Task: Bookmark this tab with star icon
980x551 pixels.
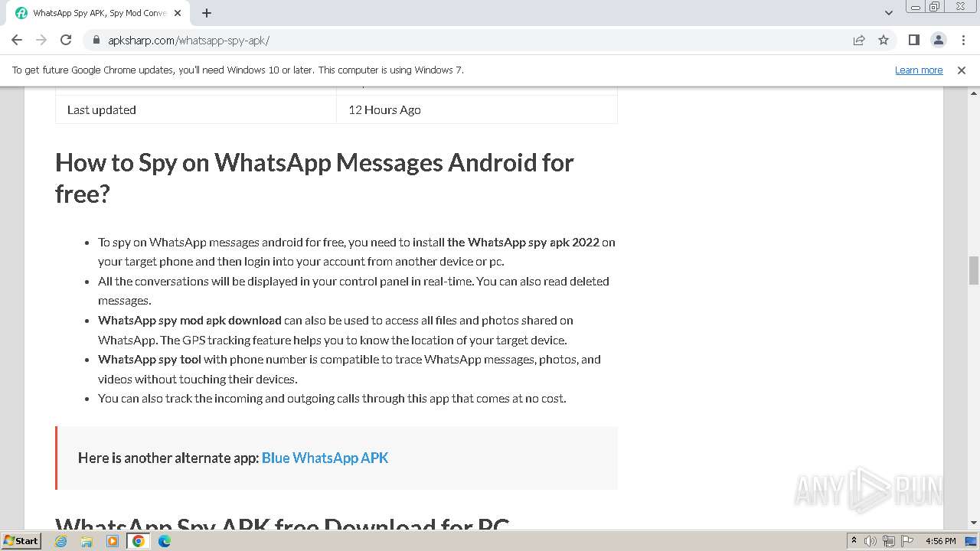Action: point(884,40)
